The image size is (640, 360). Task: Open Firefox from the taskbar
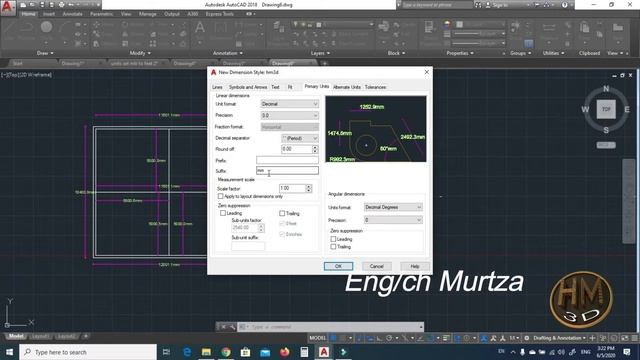(x=284, y=352)
